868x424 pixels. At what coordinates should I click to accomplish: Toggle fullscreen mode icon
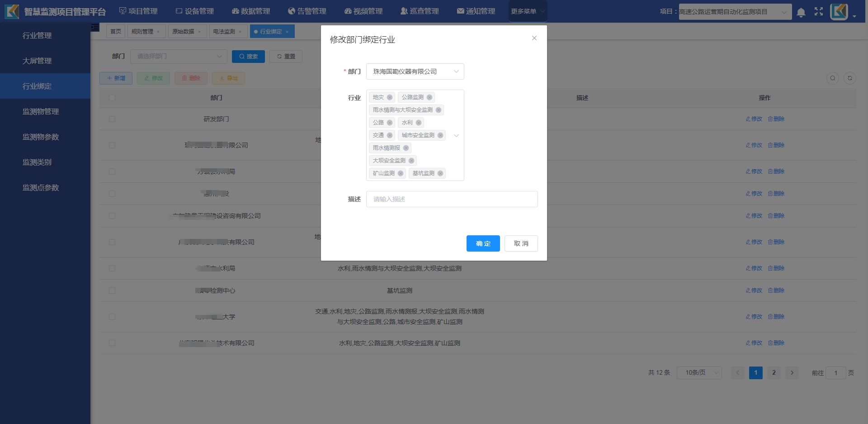(818, 12)
